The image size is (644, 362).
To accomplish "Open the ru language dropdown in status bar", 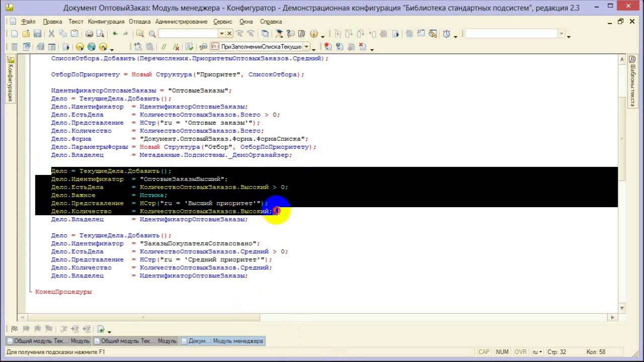I will point(537,352).
